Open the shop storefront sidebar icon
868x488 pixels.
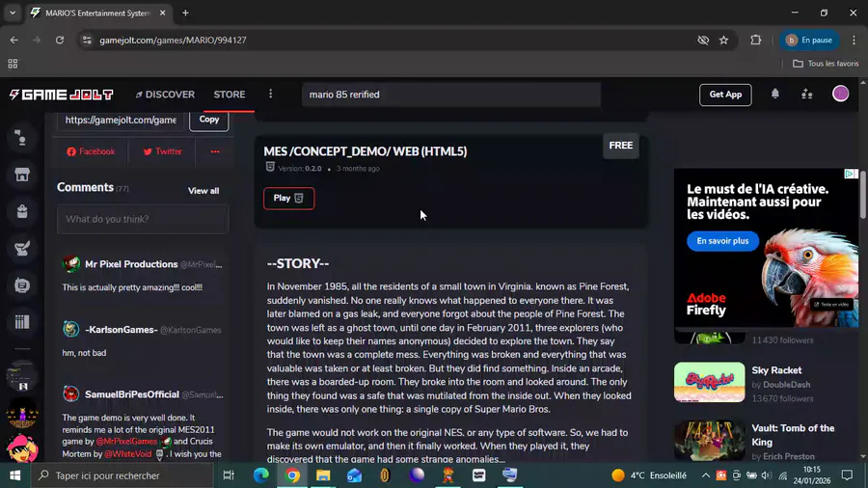click(x=22, y=175)
